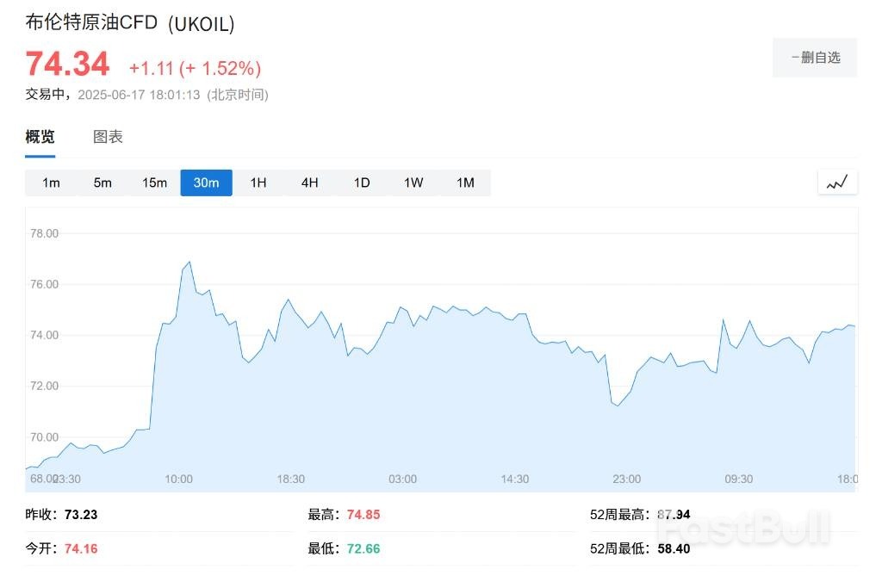Select the 1m timeframe
This screenshot has width=882, height=588.
coord(51,183)
